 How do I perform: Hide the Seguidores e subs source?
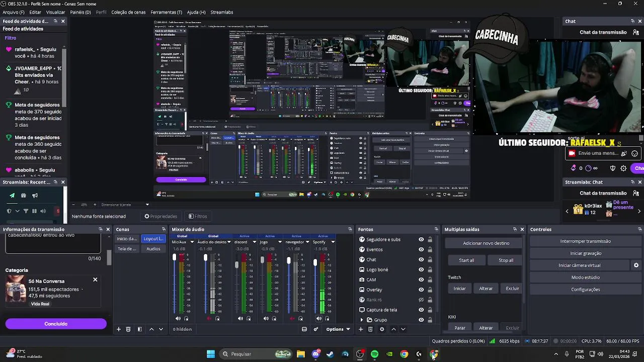click(421, 239)
